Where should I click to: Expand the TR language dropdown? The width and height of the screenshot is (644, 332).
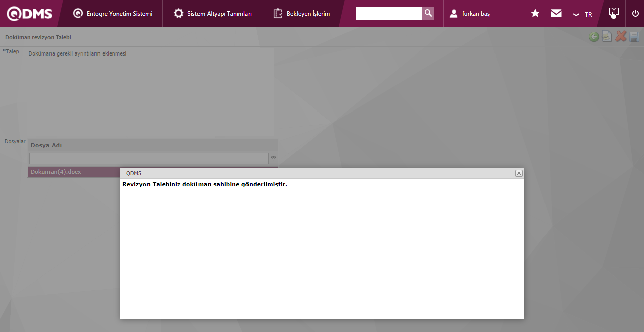583,14
